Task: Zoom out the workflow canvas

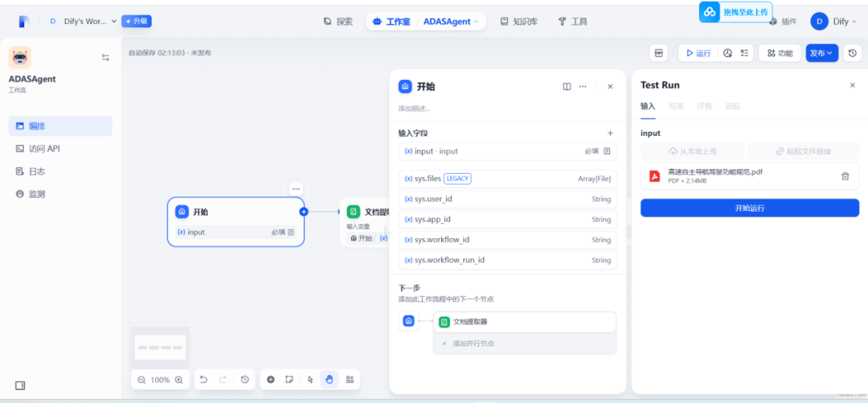Action: 141,380
